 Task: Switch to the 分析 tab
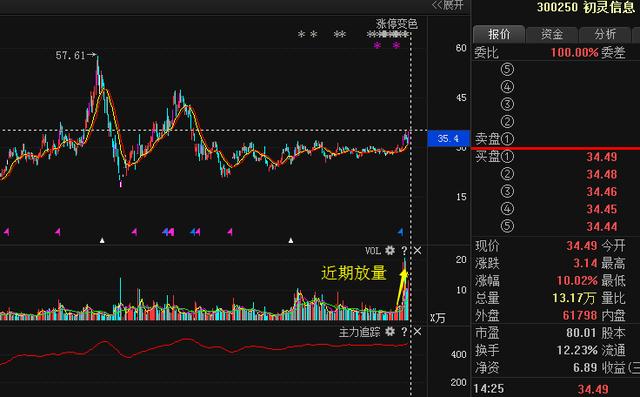tap(605, 34)
